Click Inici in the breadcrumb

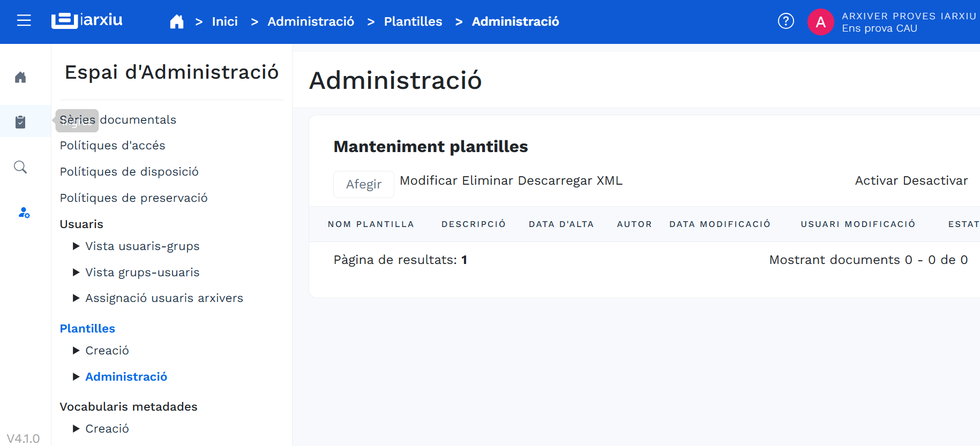click(225, 21)
